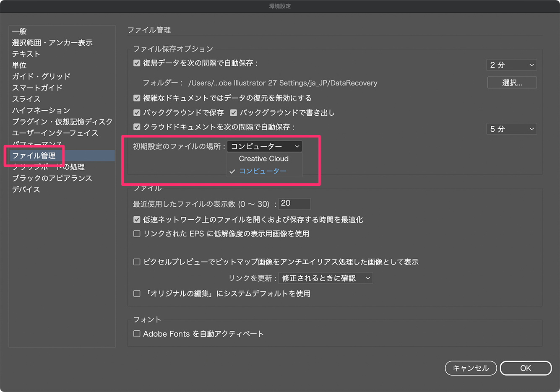Viewport: 560px width, 392px height.
Task: Disable 復帰データを次の間隔で自動保存
Action: click(137, 63)
